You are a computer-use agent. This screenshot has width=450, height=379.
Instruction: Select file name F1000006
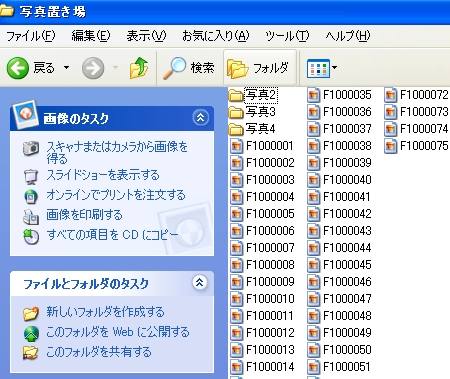click(270, 231)
